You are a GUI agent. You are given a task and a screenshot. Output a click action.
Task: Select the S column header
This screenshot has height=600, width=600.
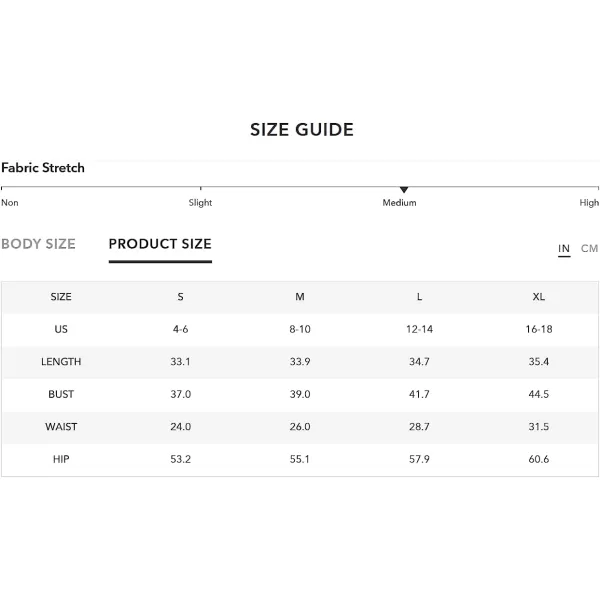point(180,297)
